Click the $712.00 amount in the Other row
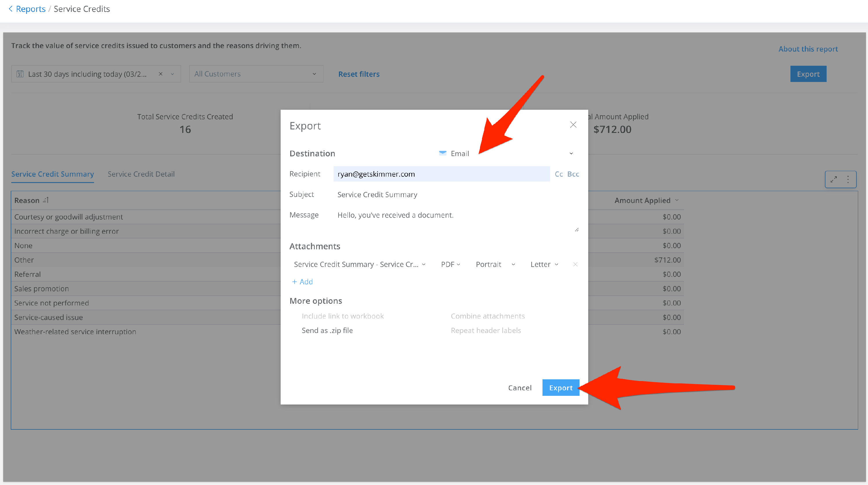Image resolution: width=868 pixels, height=485 pixels. pyautogui.click(x=667, y=260)
